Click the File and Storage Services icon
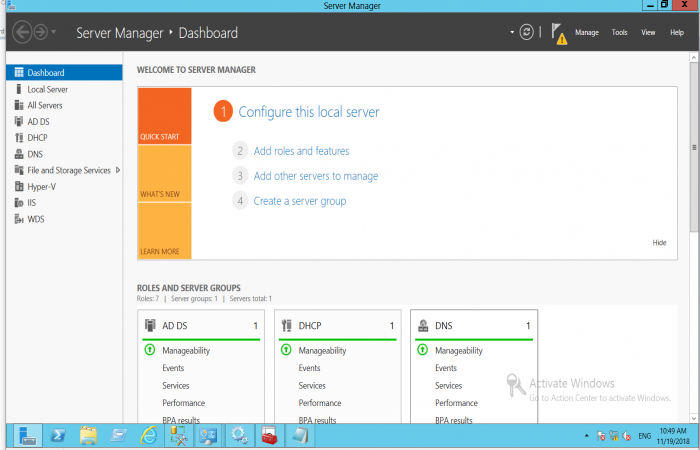Image resolution: width=700 pixels, height=450 pixels. (19, 170)
